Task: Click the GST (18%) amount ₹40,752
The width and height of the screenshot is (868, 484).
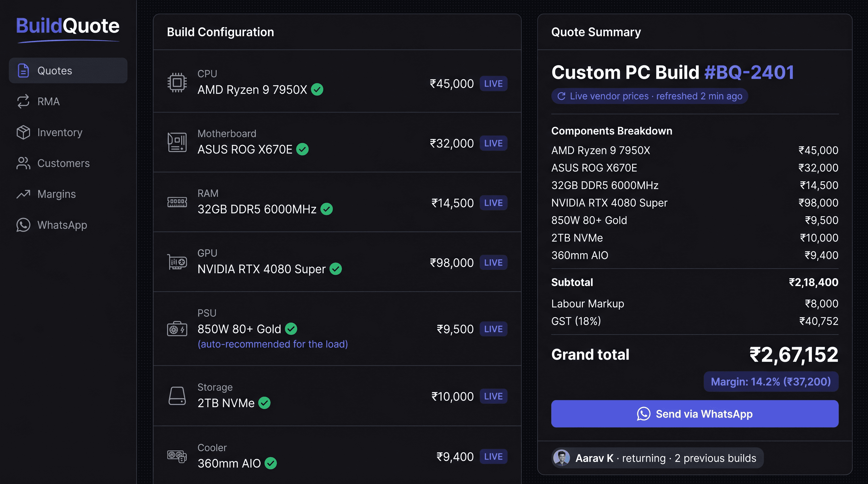Action: coord(819,321)
